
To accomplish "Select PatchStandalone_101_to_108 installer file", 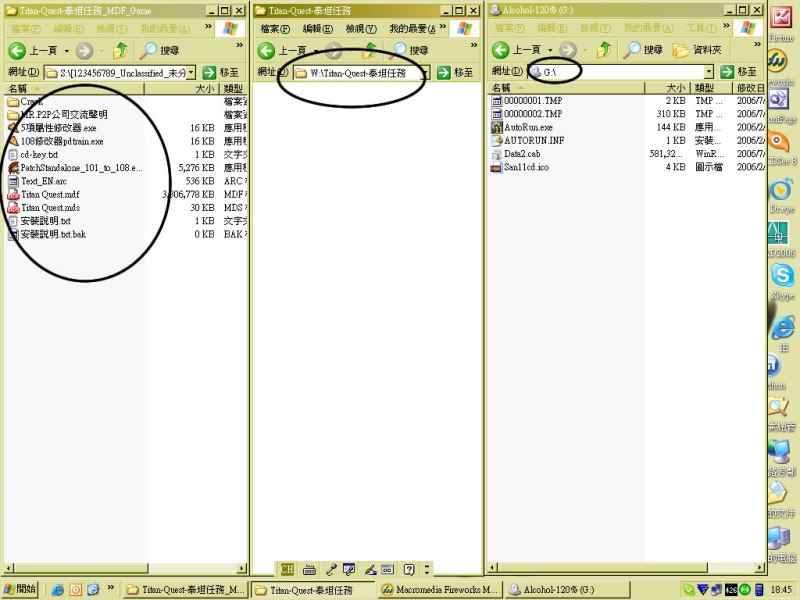I will click(78, 168).
